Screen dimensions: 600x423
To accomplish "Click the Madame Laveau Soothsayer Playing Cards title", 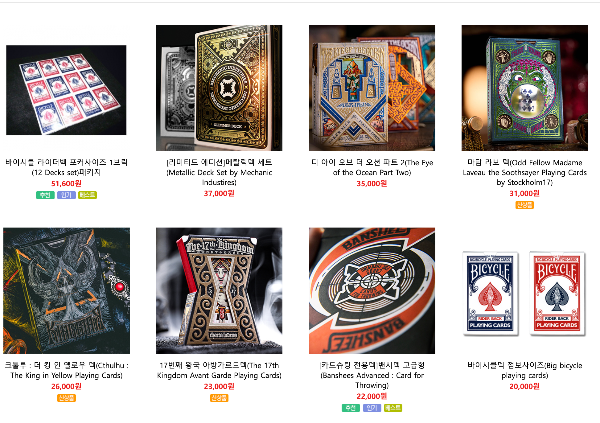I will (525, 172).
